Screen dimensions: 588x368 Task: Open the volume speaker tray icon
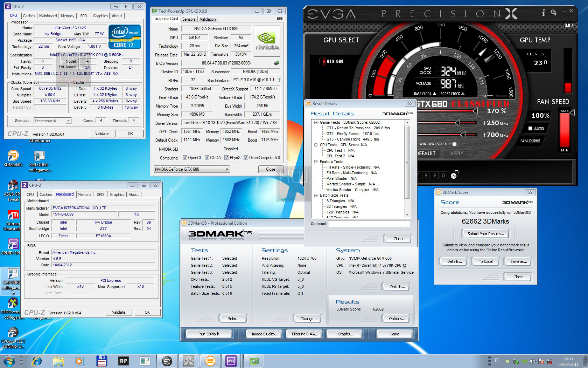[x=532, y=361]
